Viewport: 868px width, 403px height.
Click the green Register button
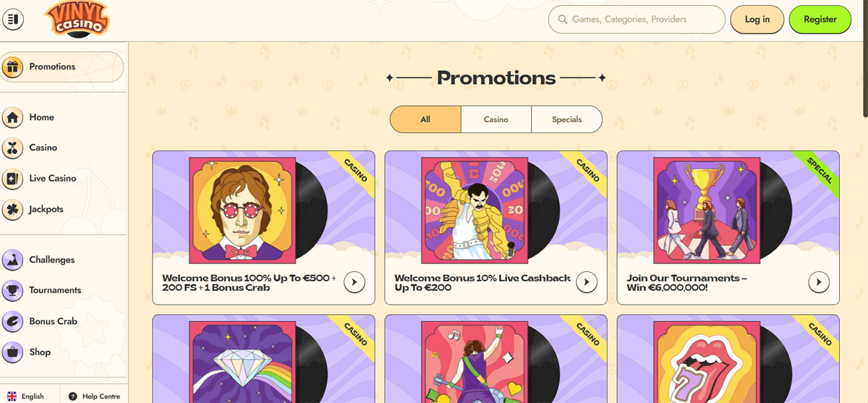[820, 20]
